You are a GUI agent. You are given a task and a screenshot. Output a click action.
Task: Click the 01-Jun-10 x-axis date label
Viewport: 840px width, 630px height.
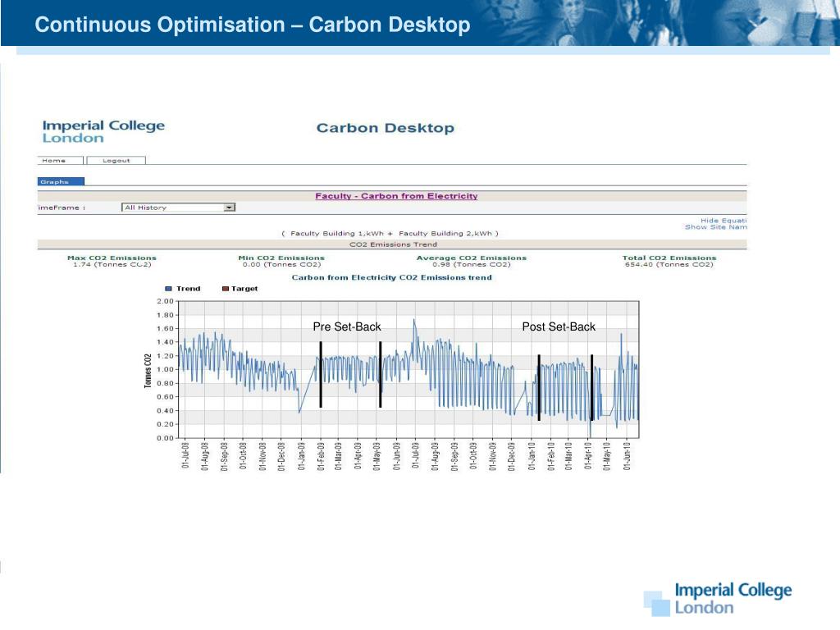(x=627, y=455)
